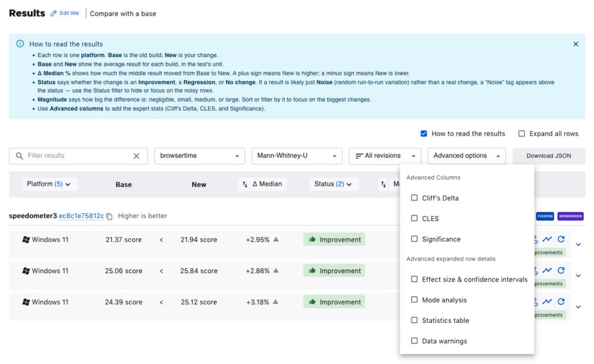Click the magnifier icon in Filter results
The width and height of the screenshot is (594, 364).
tap(20, 156)
